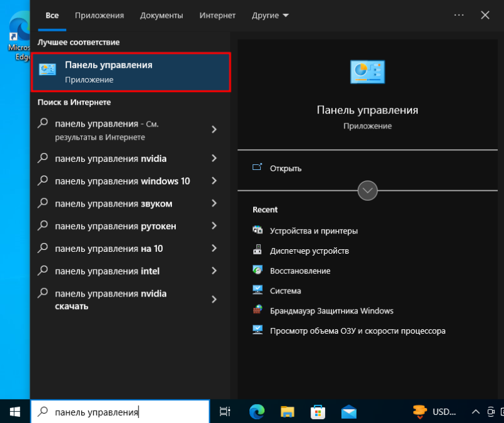Launch Microsoft Edge from the taskbar
The height and width of the screenshot is (423, 504).
257,412
